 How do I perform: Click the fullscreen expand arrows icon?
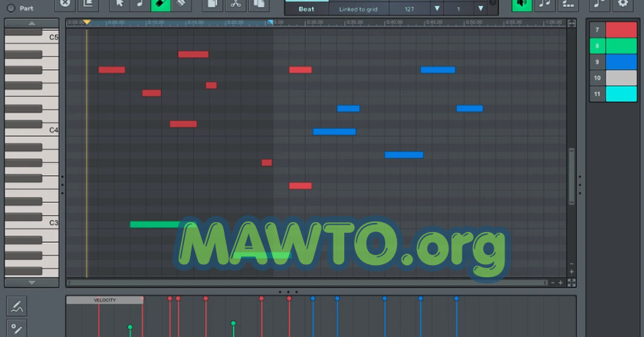click(x=571, y=283)
